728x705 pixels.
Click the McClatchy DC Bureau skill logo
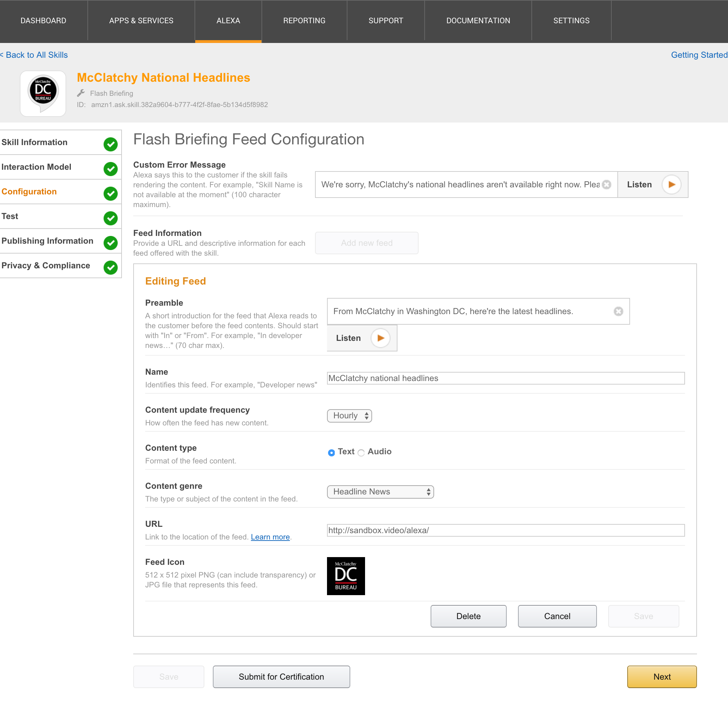click(x=43, y=93)
